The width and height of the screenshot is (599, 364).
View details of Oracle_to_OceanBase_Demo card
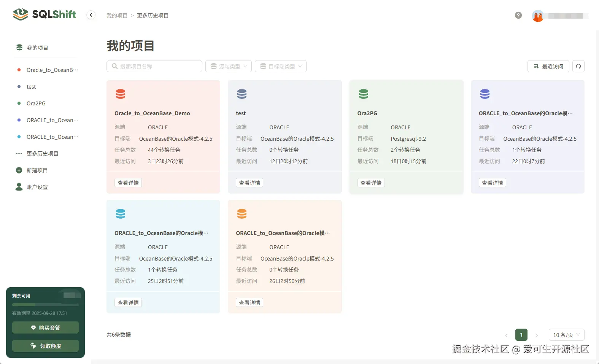point(128,183)
